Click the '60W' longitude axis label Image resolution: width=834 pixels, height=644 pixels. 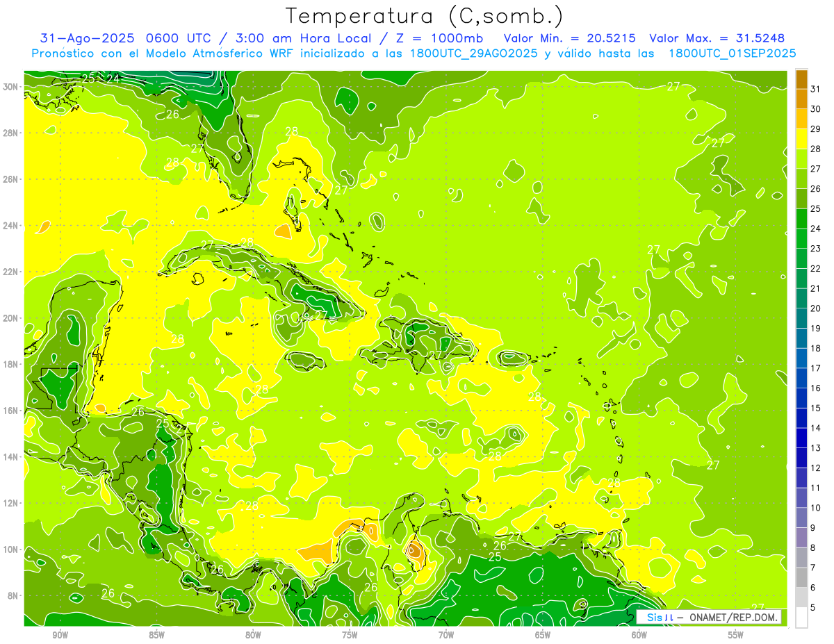point(639,635)
